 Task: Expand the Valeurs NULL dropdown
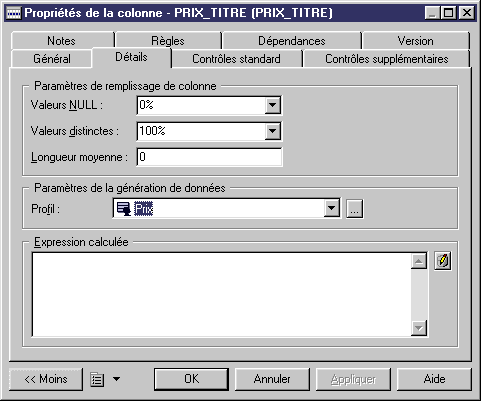272,105
